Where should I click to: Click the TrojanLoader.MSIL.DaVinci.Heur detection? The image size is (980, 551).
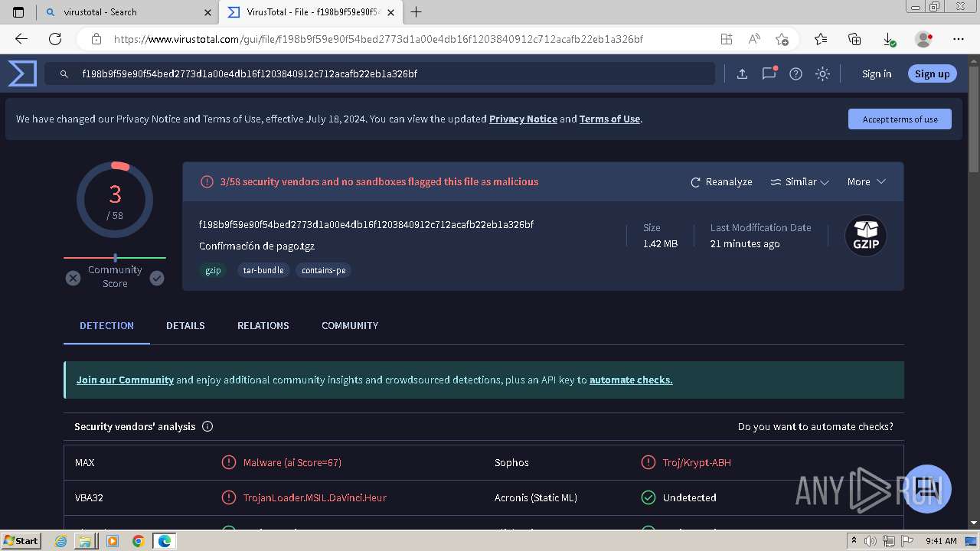(315, 497)
